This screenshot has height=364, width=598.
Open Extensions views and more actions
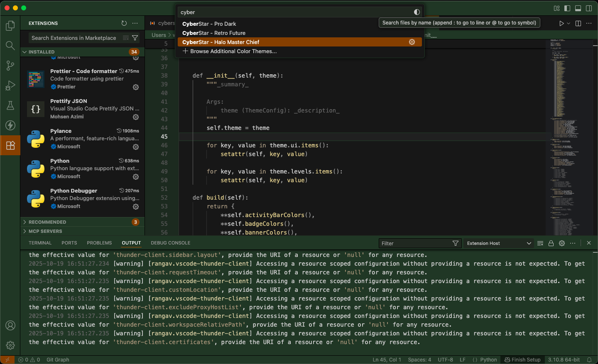pyautogui.click(x=135, y=23)
